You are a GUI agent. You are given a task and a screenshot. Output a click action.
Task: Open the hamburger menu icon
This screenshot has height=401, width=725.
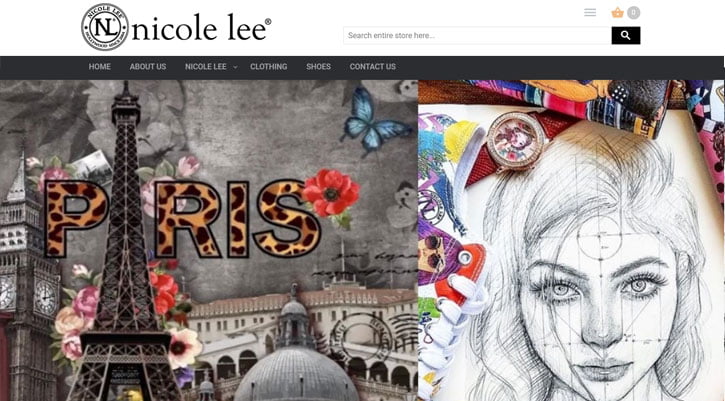(x=590, y=12)
